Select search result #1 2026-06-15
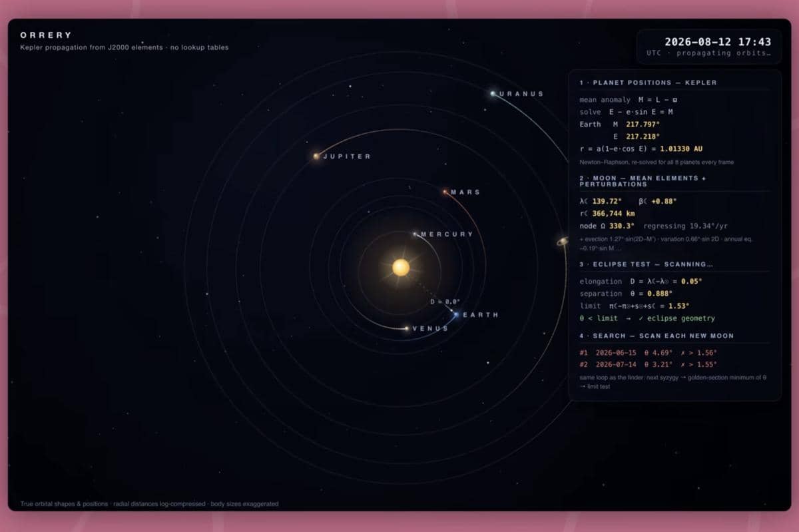799x532 pixels. pos(648,353)
